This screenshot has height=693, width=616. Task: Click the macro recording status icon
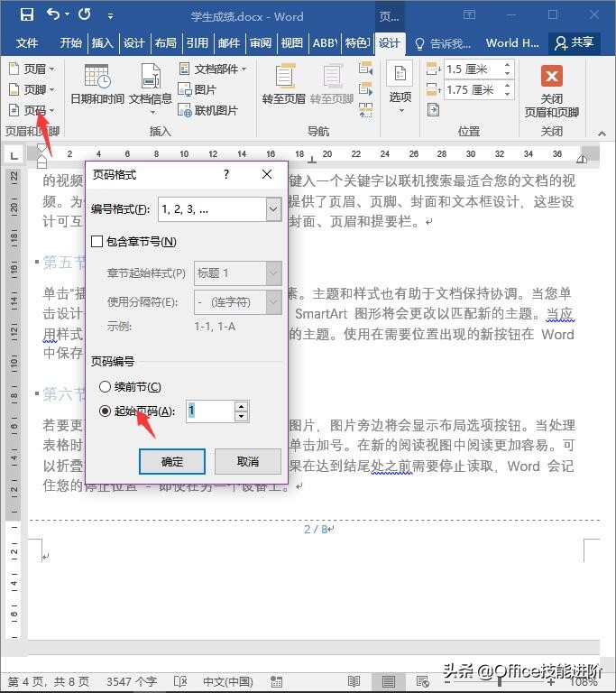coord(277,681)
